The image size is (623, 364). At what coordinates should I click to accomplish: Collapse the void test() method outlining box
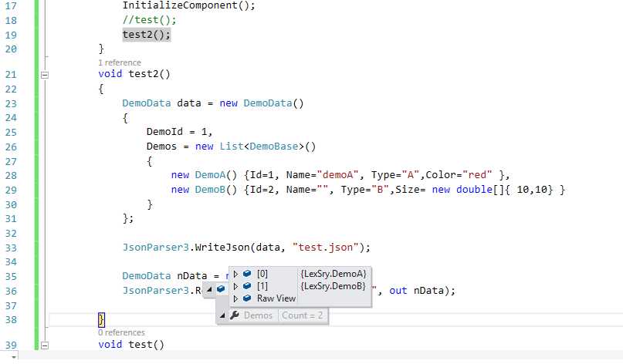point(45,345)
